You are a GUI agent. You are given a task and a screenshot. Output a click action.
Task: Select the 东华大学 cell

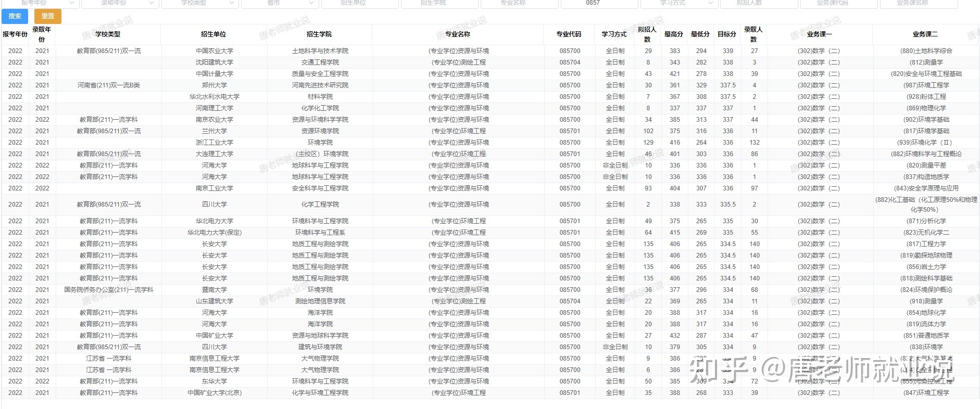214,381
